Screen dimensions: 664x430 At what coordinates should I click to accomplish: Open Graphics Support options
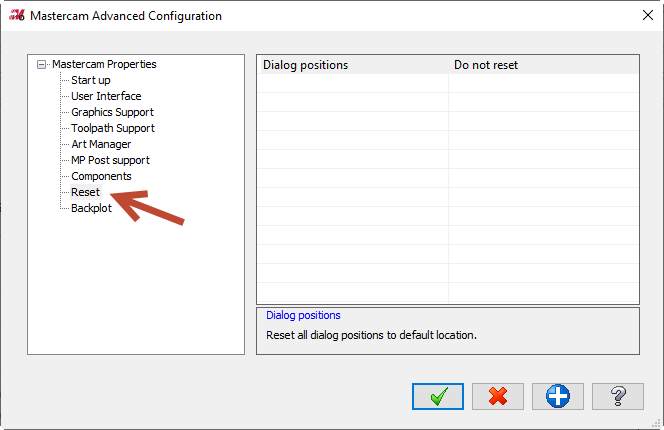tap(112, 112)
